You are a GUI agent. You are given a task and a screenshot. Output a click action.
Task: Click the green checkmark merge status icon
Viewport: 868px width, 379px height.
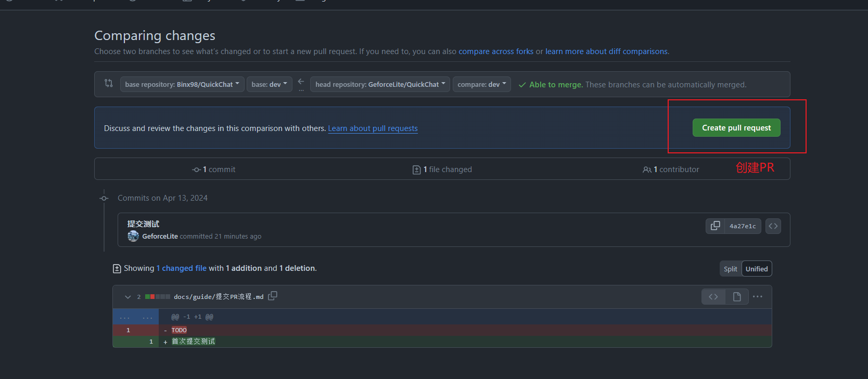click(522, 85)
